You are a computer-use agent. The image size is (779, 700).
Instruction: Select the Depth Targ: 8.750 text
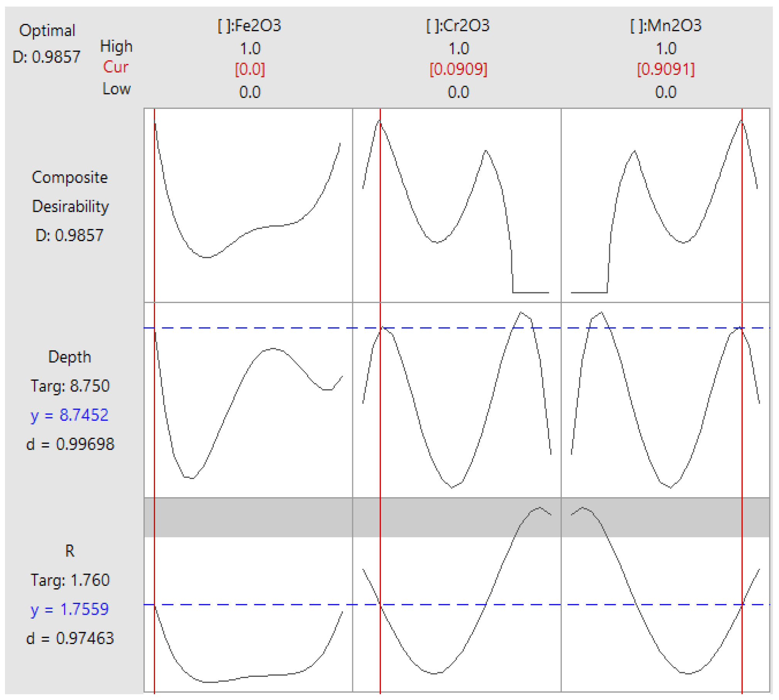pyautogui.click(x=70, y=386)
